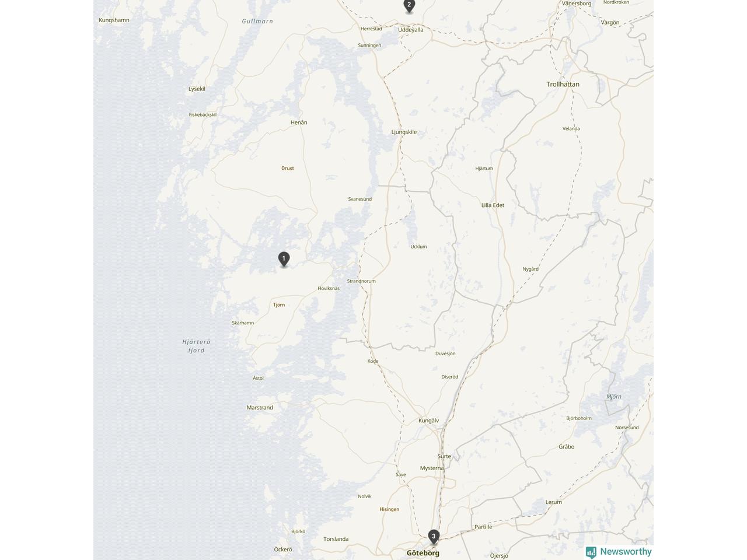The image size is (747, 560).
Task: Click the Lysekil town label
Action: tap(197, 89)
